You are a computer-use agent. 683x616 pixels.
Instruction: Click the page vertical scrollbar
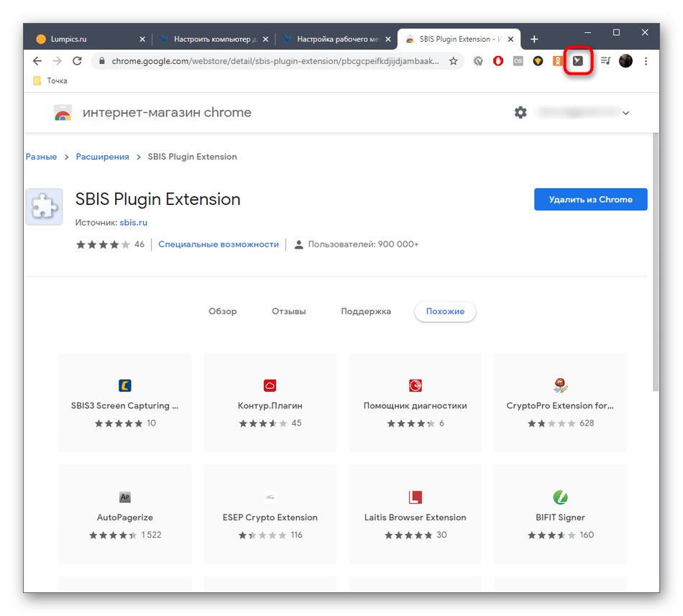pos(656,262)
